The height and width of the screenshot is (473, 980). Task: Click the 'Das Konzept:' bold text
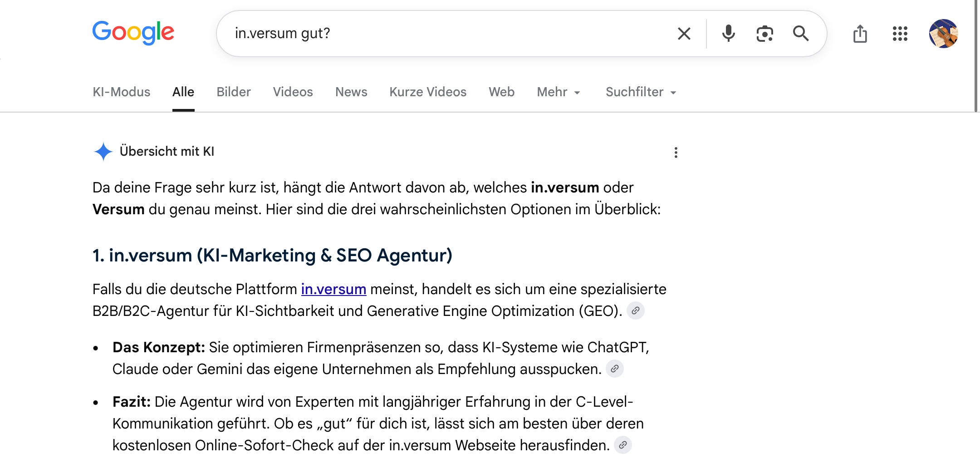(x=159, y=347)
